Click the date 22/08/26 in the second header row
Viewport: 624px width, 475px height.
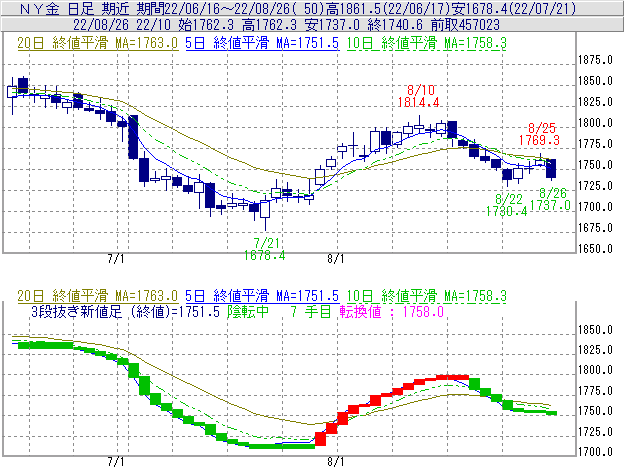point(100,25)
